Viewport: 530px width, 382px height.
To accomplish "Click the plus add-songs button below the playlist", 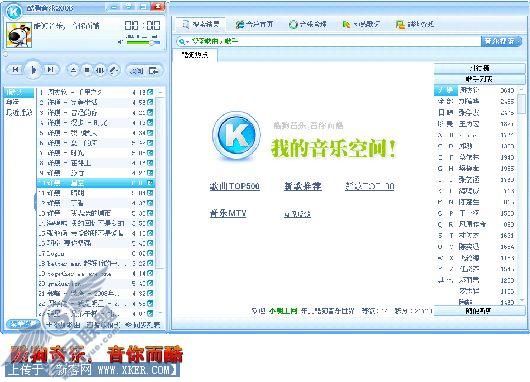I will 64,325.
